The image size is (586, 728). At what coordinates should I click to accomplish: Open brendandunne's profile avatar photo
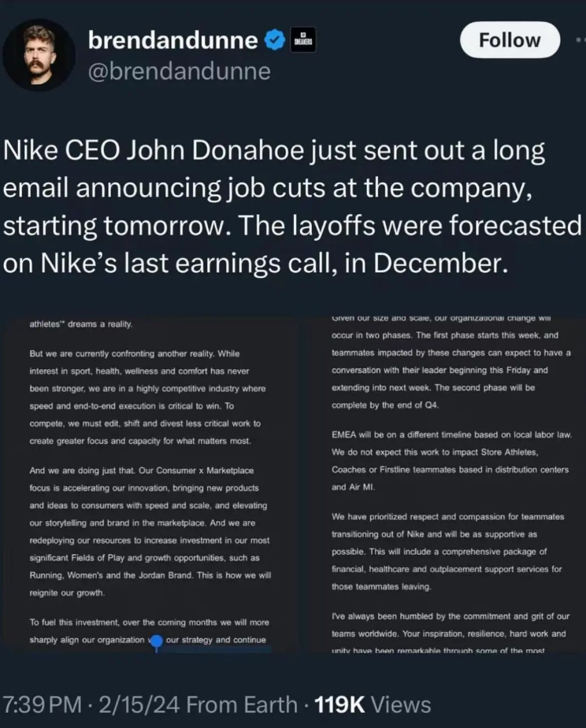pos(39,55)
